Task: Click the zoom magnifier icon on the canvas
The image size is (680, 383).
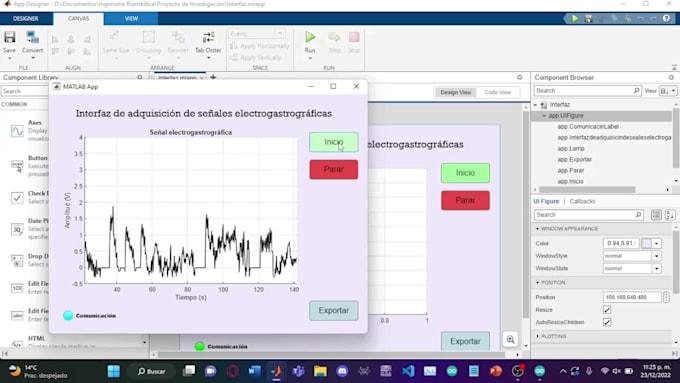Action: click(510, 339)
